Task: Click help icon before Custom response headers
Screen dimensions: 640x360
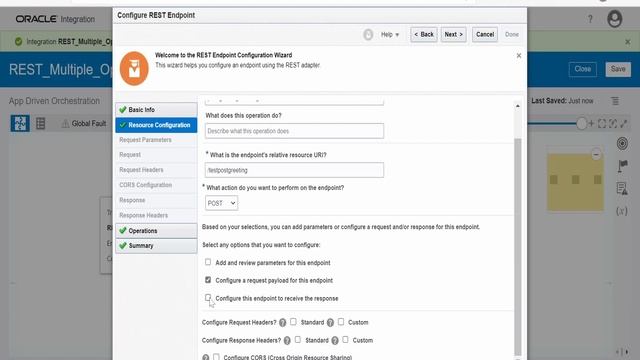Action: (x=335, y=340)
